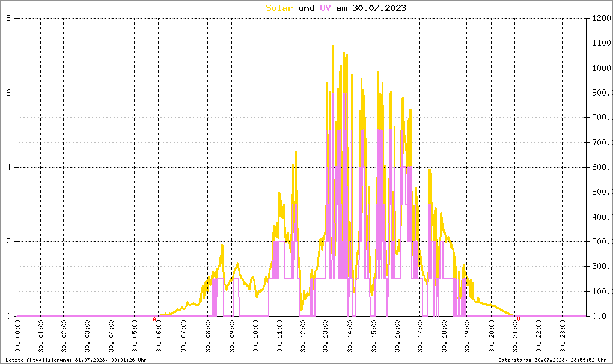This screenshot has height=364, width=613.
Task: Click right axis label '800.0'
Action: coord(602,118)
